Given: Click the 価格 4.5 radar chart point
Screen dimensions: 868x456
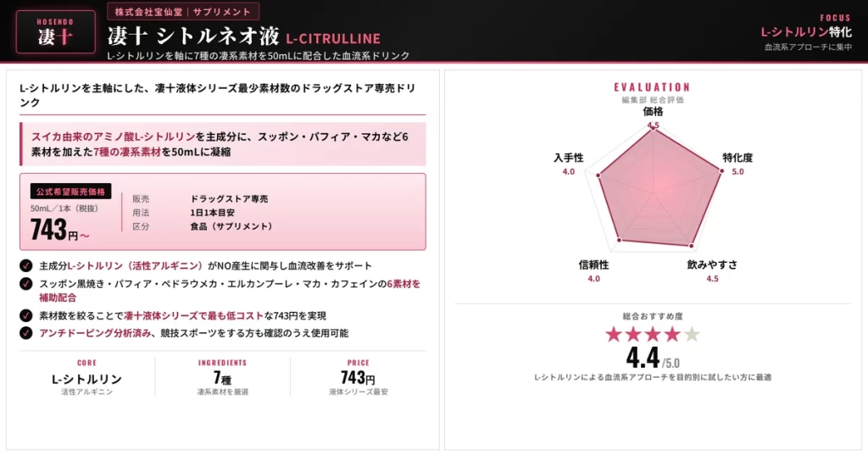Looking at the screenshot, I should [654, 127].
